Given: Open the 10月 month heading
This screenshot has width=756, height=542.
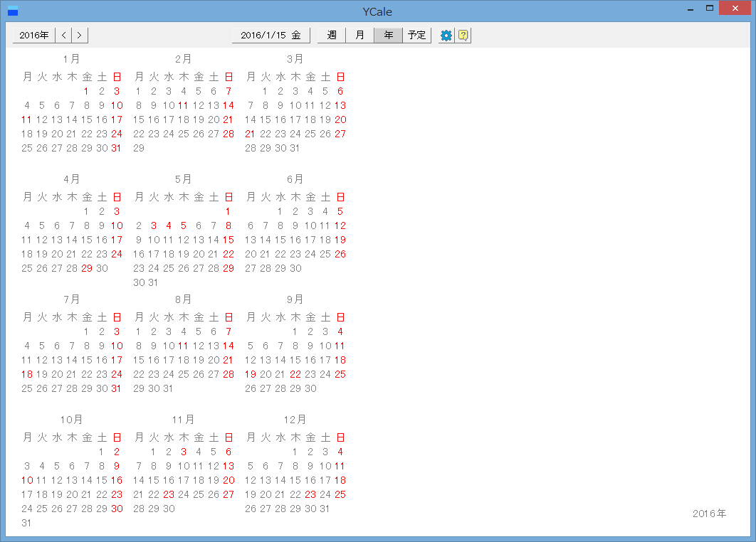Looking at the screenshot, I should click(71, 420).
